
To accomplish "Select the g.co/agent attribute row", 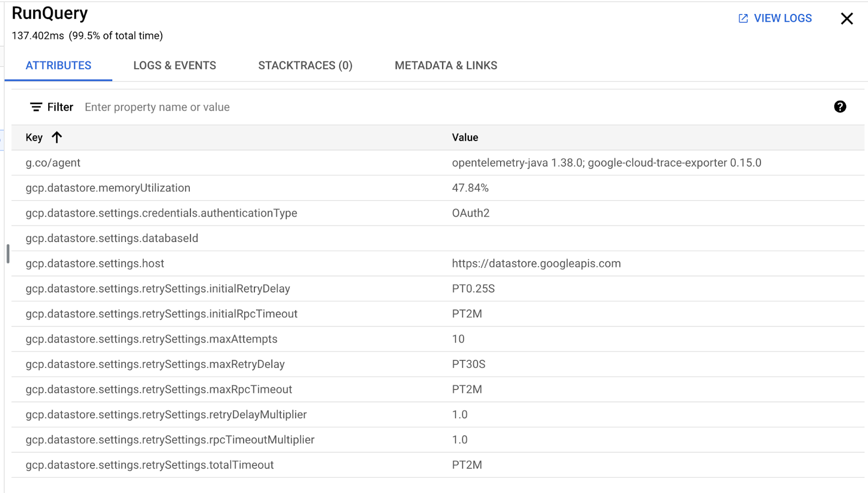I will pos(217,162).
